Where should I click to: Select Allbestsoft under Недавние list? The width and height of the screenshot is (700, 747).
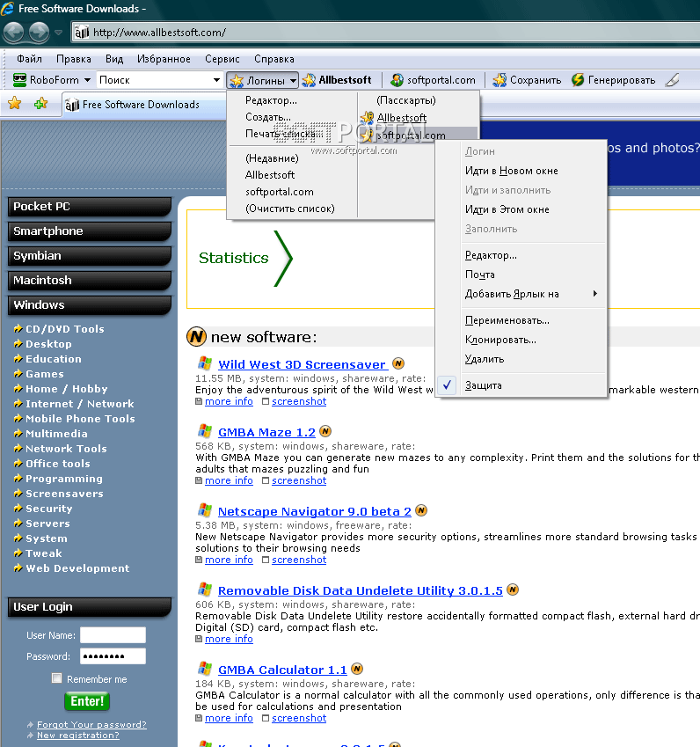pos(270,175)
